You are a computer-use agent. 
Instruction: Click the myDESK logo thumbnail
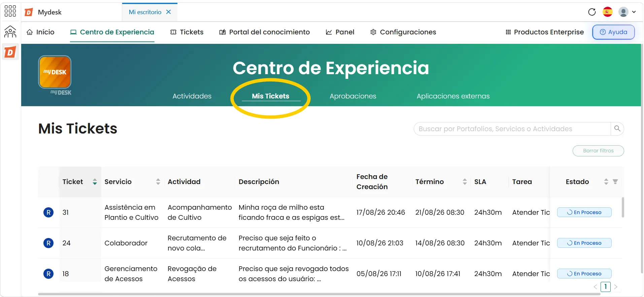(55, 72)
